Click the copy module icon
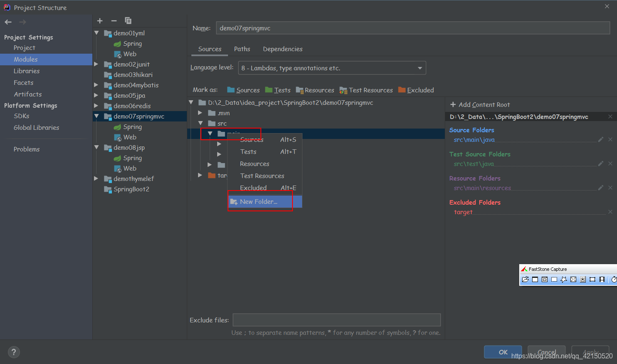 [x=128, y=21]
